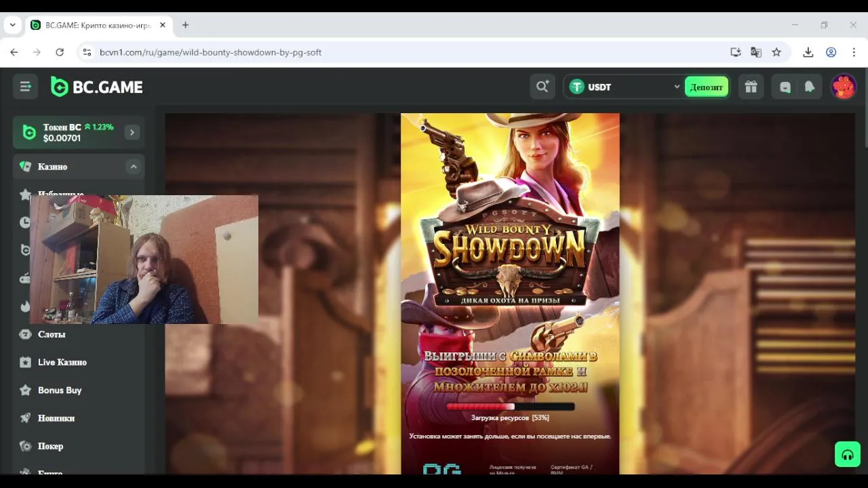Close the BC.GAME browser tab

point(163,25)
